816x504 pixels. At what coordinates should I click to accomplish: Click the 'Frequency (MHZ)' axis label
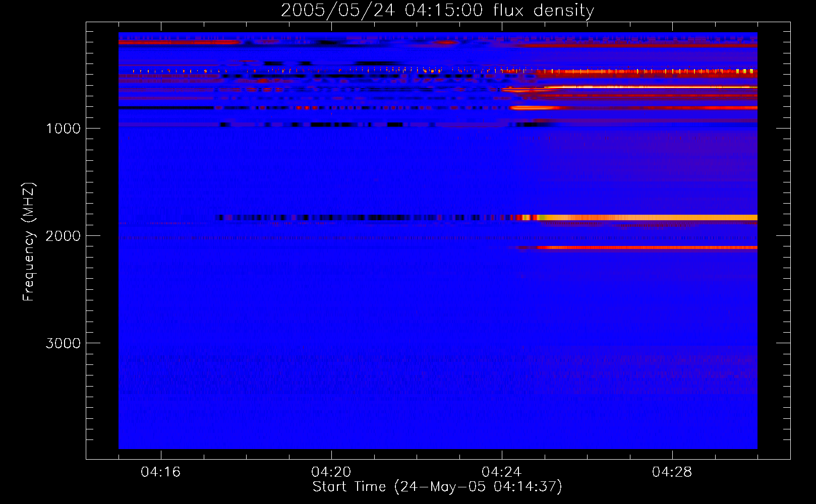[x=29, y=242]
